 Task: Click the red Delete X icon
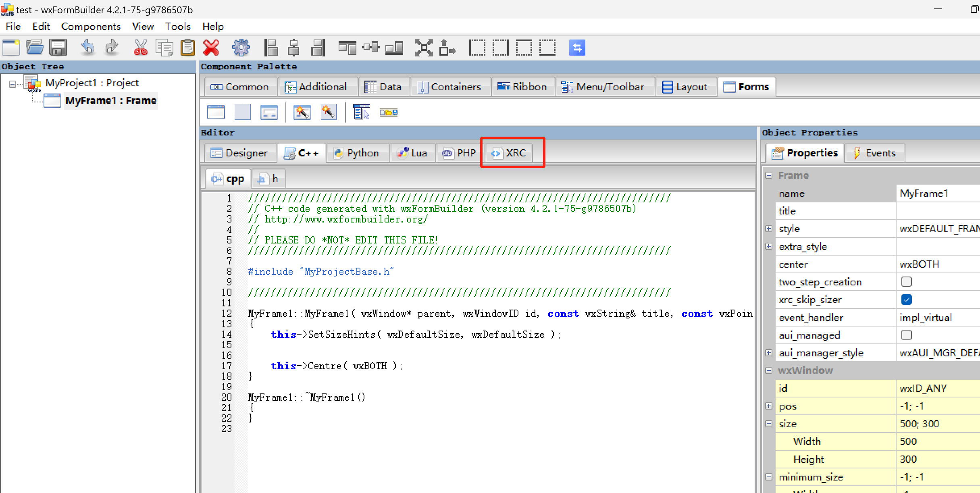tap(211, 48)
